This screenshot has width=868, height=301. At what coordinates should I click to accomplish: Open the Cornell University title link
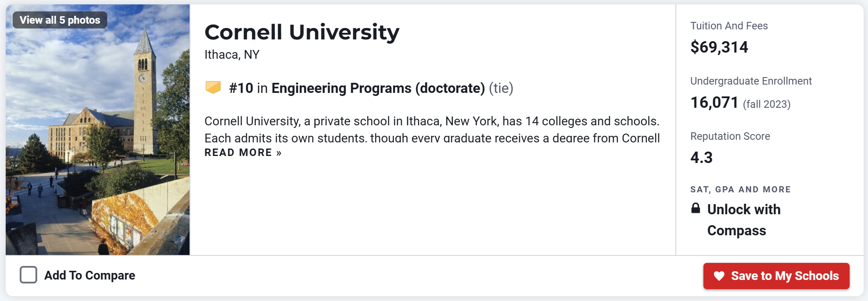pyautogui.click(x=302, y=32)
